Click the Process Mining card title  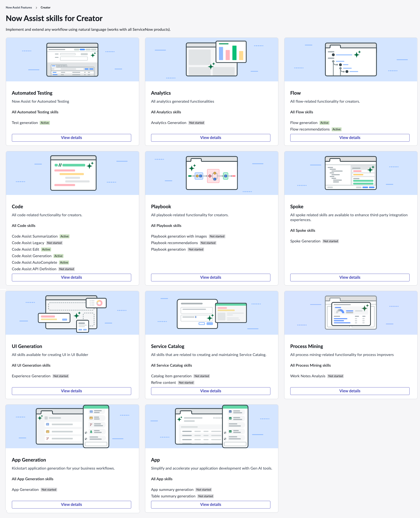tap(306, 346)
